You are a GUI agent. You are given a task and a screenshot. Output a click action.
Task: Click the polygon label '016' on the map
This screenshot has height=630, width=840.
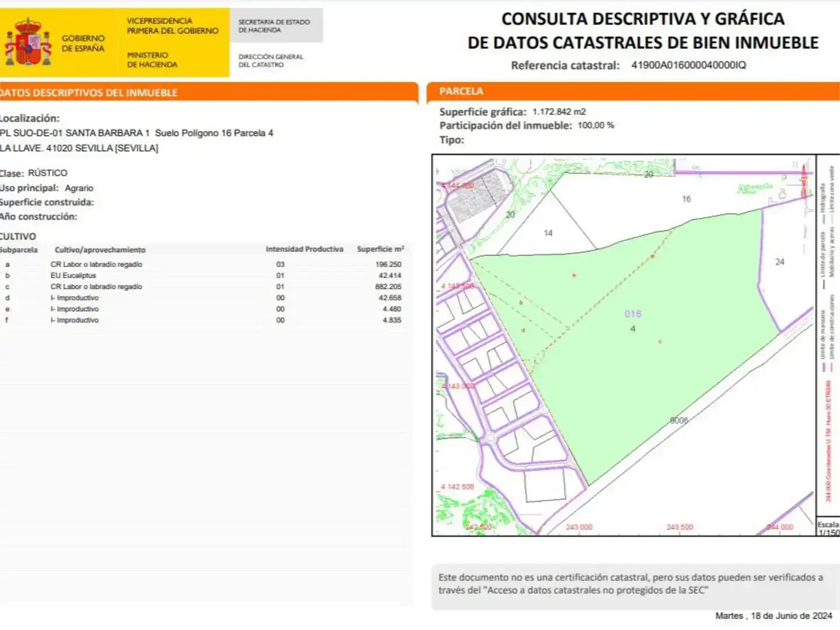click(633, 314)
